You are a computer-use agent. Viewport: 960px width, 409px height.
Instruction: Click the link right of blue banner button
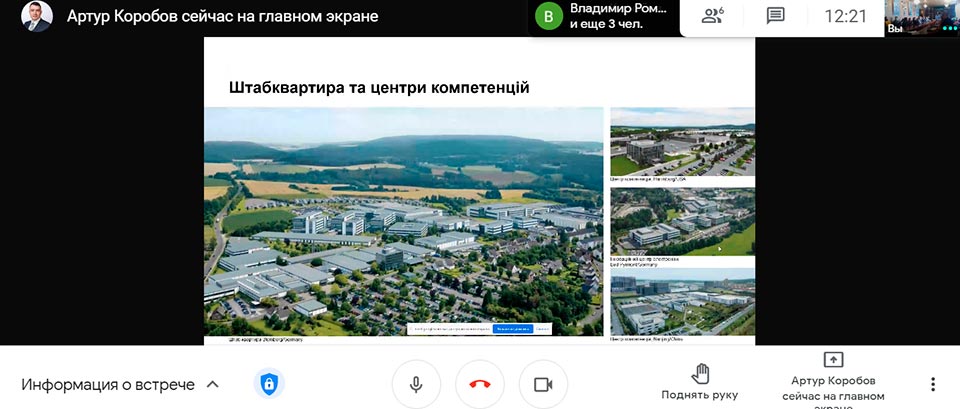point(542,329)
